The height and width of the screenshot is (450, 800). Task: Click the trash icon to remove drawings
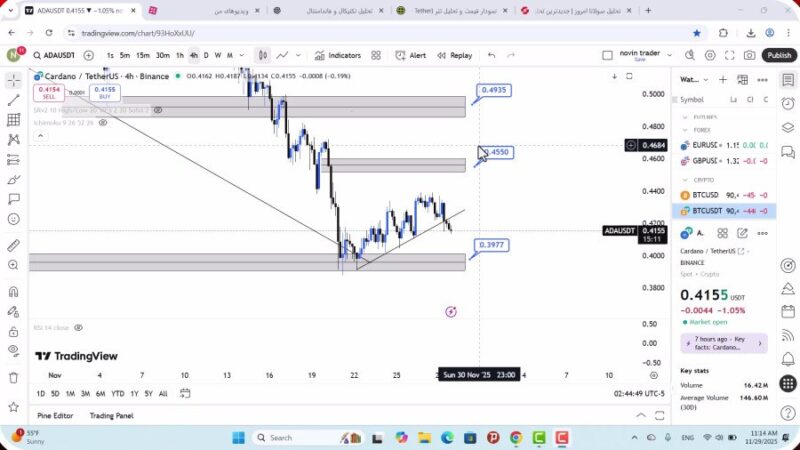(13, 377)
